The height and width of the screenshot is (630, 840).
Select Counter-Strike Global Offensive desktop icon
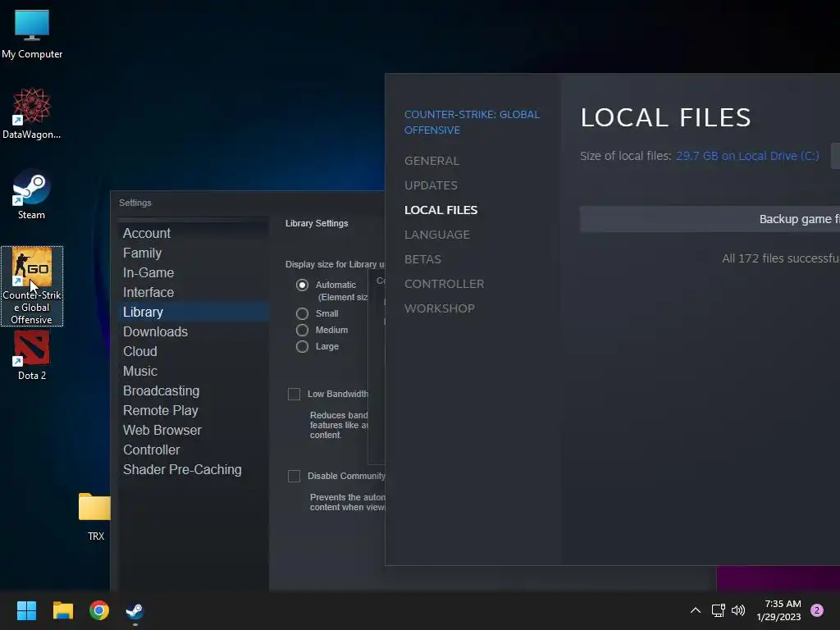(32, 286)
